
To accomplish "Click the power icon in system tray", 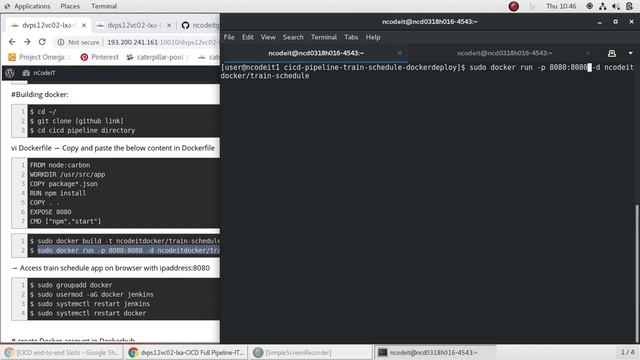I will [x=629, y=6].
